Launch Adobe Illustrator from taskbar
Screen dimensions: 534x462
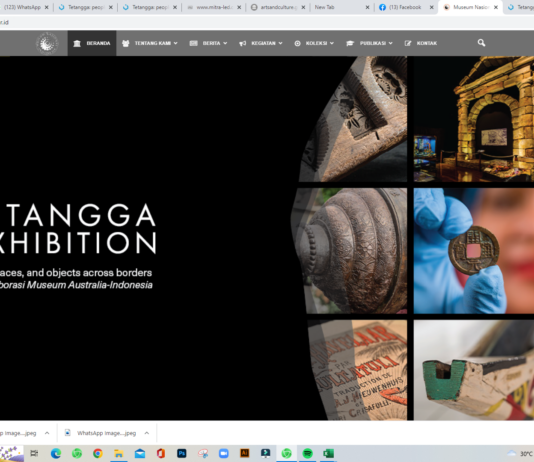[245, 453]
